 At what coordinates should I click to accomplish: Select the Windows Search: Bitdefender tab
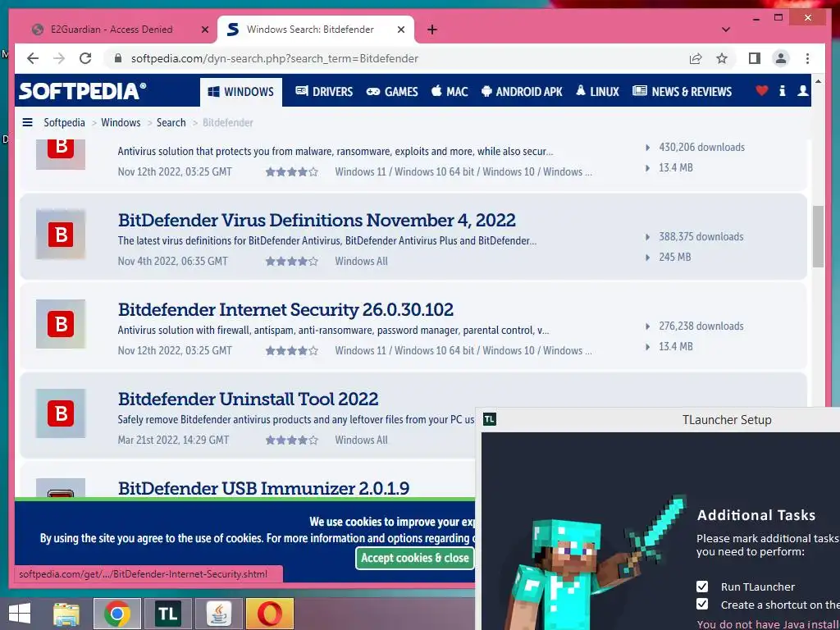316,30
